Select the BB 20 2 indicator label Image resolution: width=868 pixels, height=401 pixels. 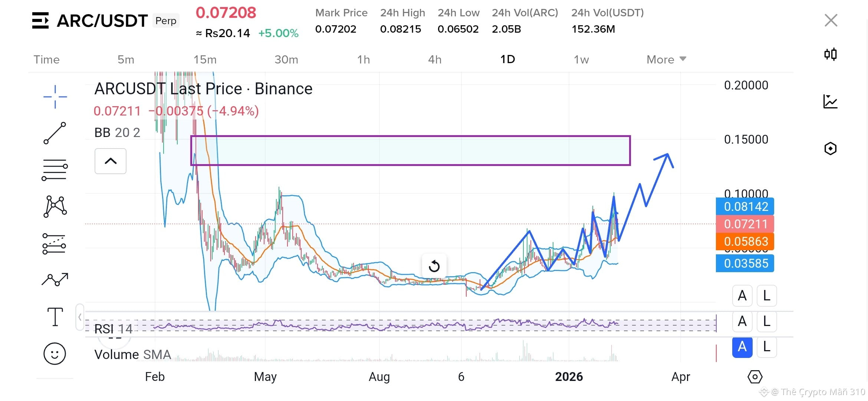(x=117, y=133)
